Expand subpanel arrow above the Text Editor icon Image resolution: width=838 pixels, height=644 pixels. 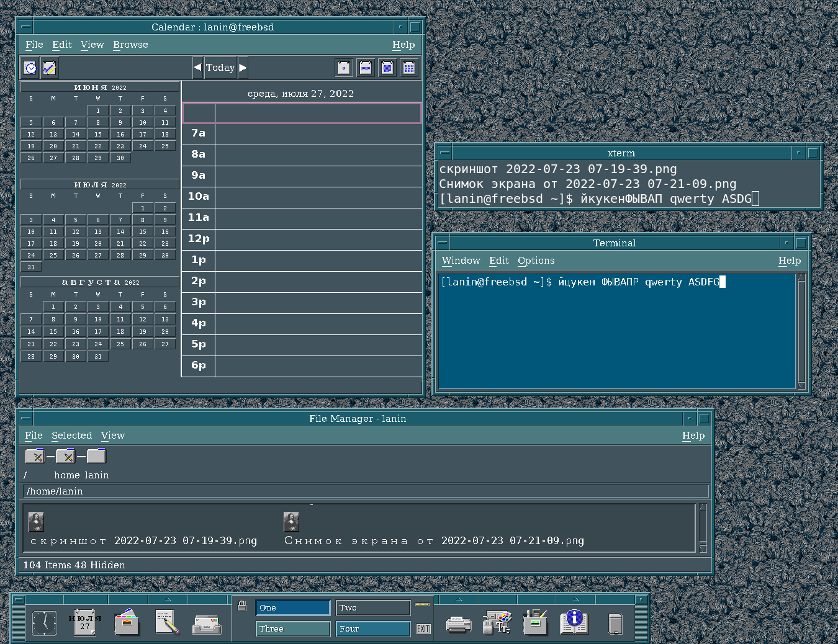click(168, 599)
